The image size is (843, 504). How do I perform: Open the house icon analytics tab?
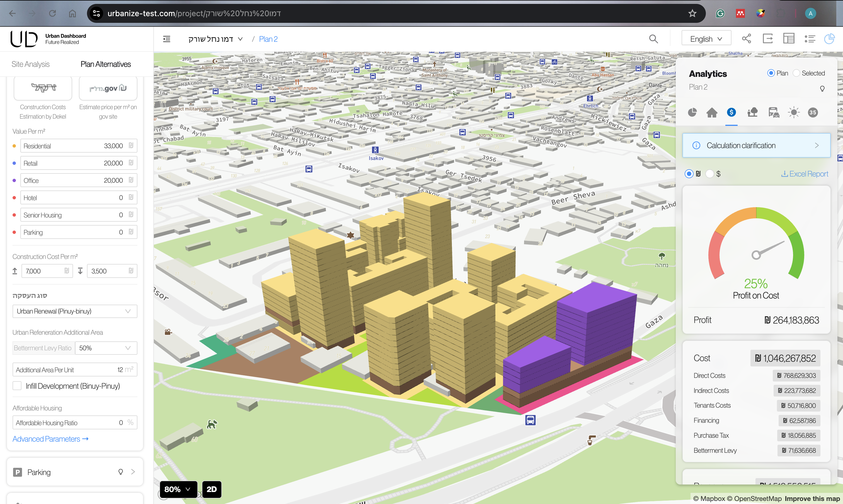[x=712, y=112]
